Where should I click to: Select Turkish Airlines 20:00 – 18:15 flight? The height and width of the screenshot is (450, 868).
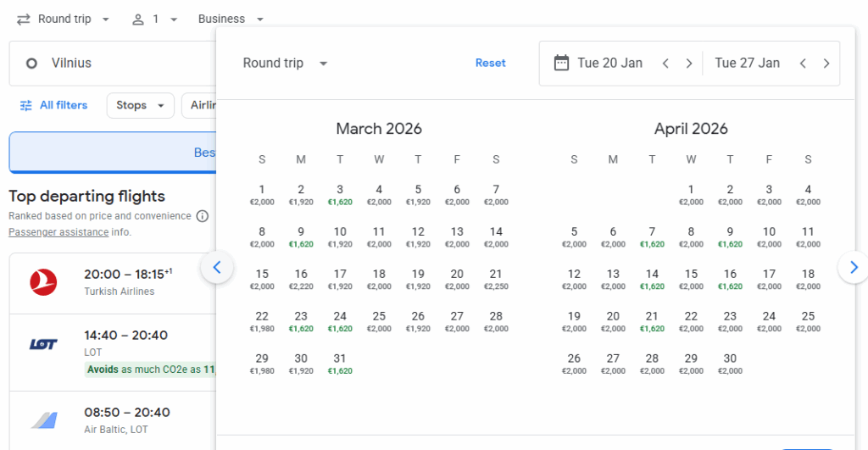point(113,283)
